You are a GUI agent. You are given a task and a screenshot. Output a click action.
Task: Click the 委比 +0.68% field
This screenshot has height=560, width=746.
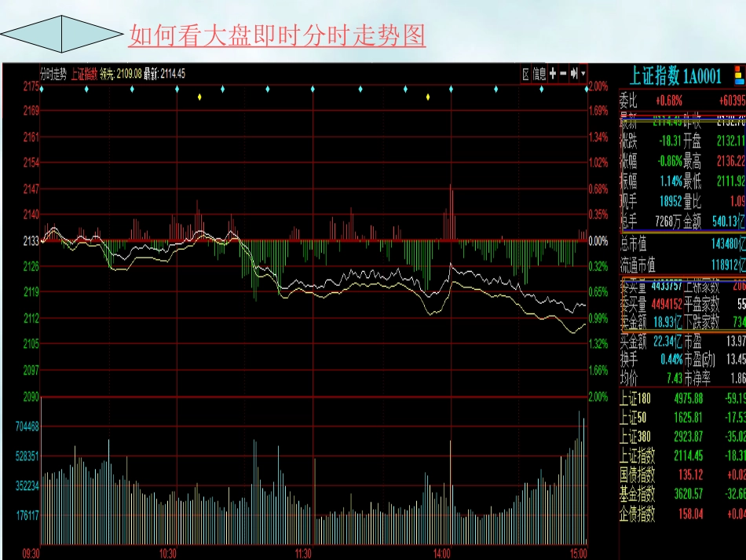tap(651, 101)
